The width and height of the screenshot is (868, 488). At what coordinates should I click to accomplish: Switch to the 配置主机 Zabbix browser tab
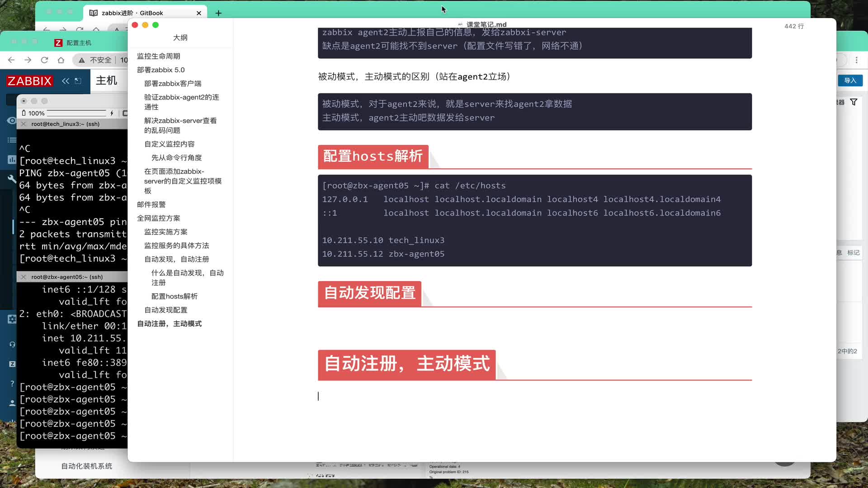point(79,43)
